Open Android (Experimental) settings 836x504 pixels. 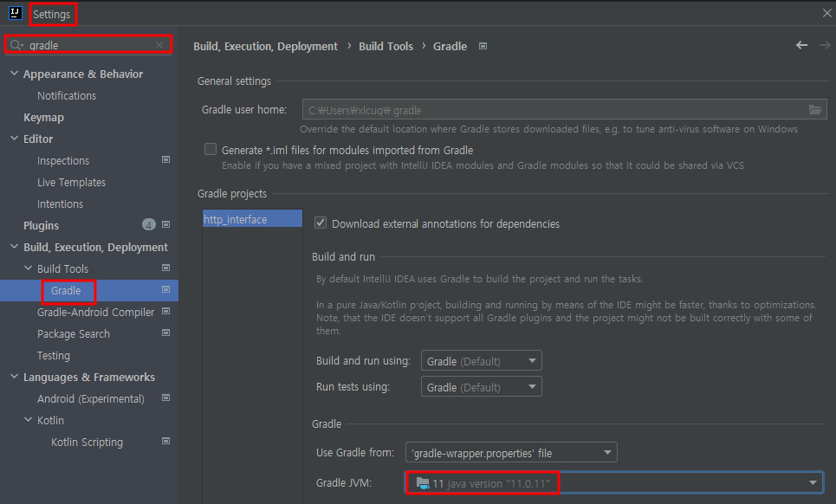[91, 398]
